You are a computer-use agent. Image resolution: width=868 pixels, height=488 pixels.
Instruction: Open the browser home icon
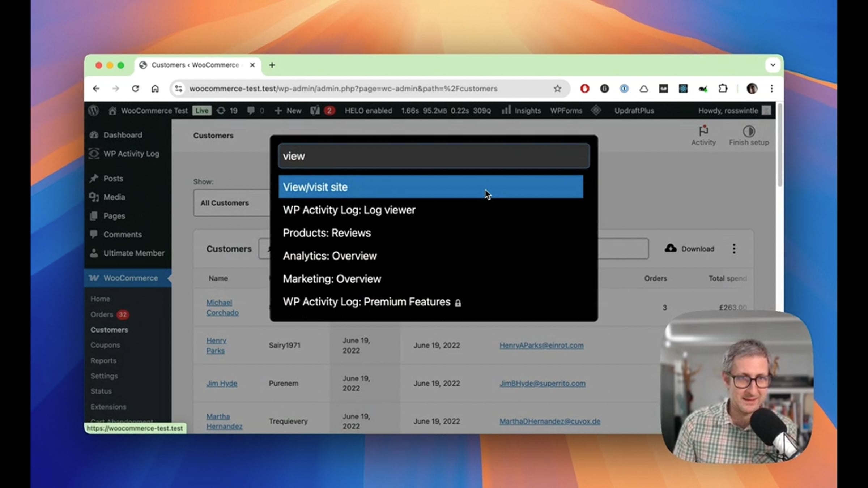[155, 89]
